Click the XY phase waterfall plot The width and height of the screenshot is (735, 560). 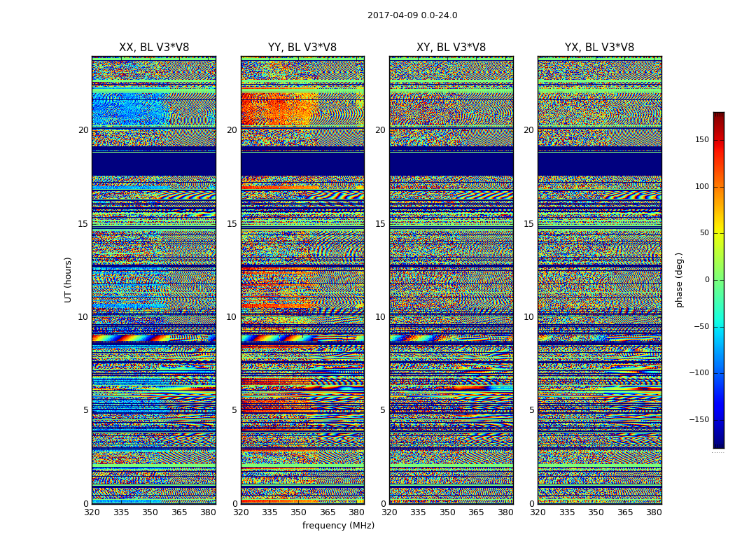(x=451, y=280)
